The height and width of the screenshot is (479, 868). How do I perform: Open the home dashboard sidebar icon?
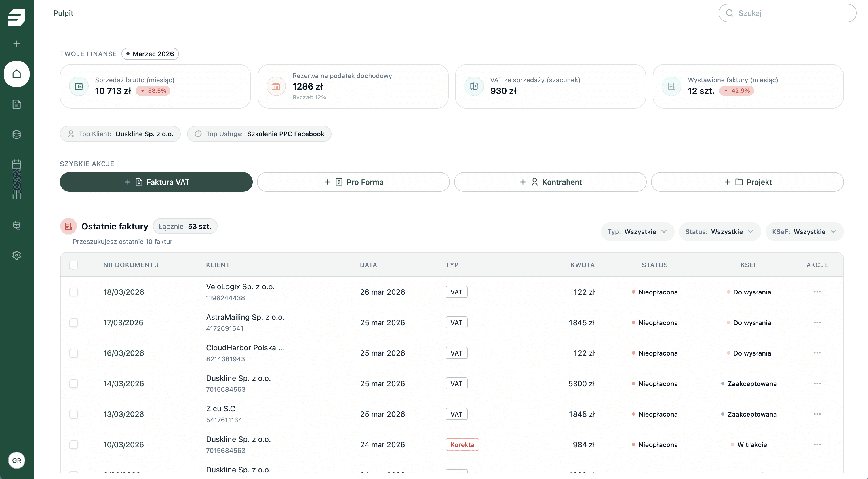[x=16, y=74]
